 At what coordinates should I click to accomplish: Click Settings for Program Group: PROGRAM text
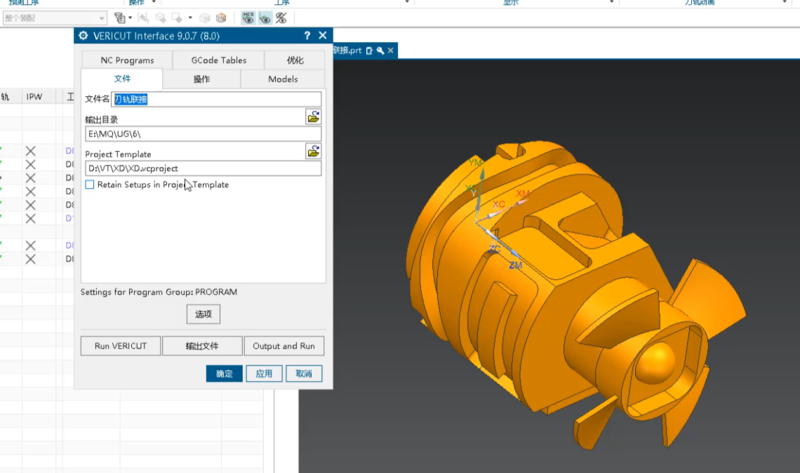[x=159, y=292]
